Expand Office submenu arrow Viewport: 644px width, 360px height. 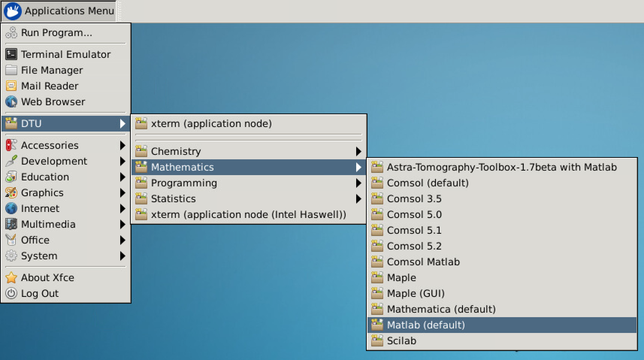coord(122,240)
